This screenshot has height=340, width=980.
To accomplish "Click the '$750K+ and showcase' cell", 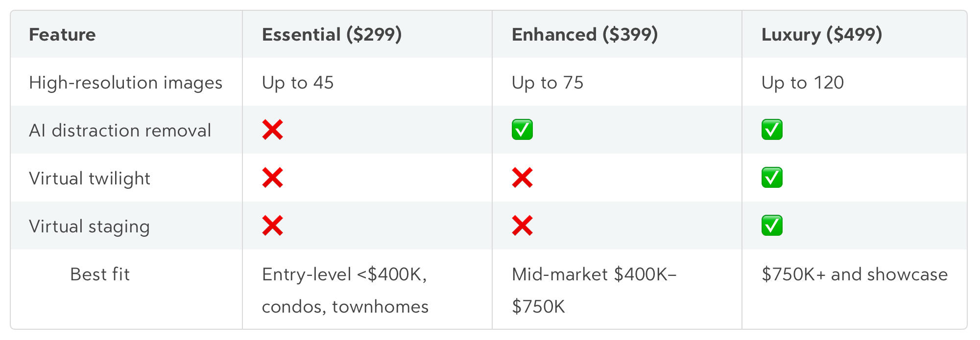I will coord(854,274).
